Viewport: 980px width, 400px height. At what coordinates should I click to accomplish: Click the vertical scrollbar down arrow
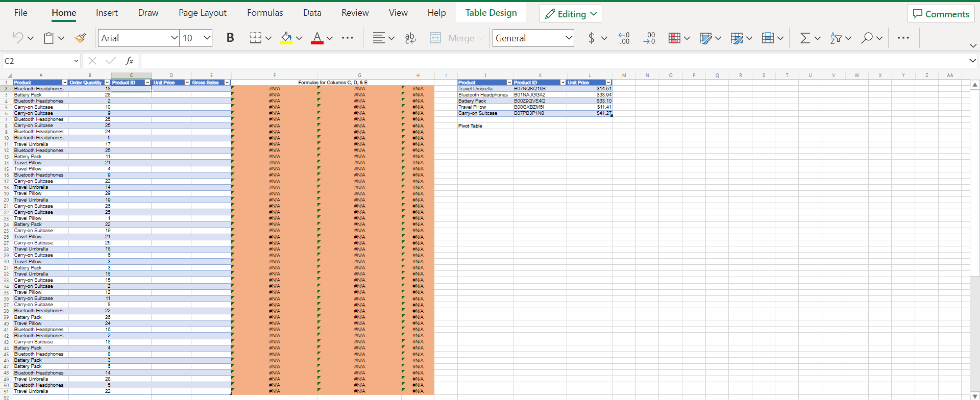(974, 396)
